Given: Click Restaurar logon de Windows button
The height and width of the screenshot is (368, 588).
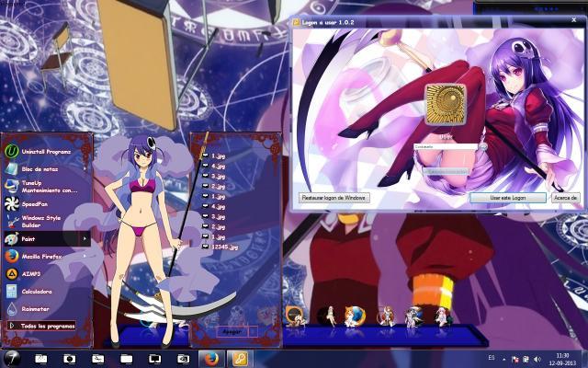Looking at the screenshot, I should (334, 198).
